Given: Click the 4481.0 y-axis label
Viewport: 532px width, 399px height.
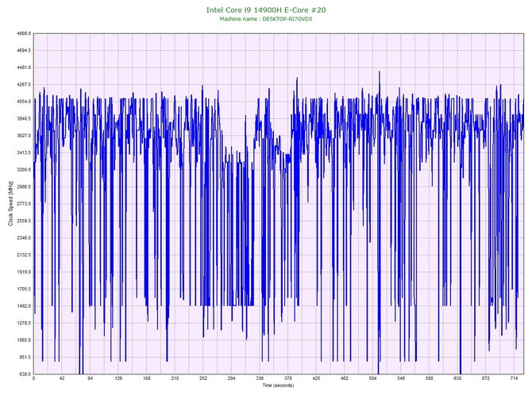Looking at the screenshot, I should point(24,67).
